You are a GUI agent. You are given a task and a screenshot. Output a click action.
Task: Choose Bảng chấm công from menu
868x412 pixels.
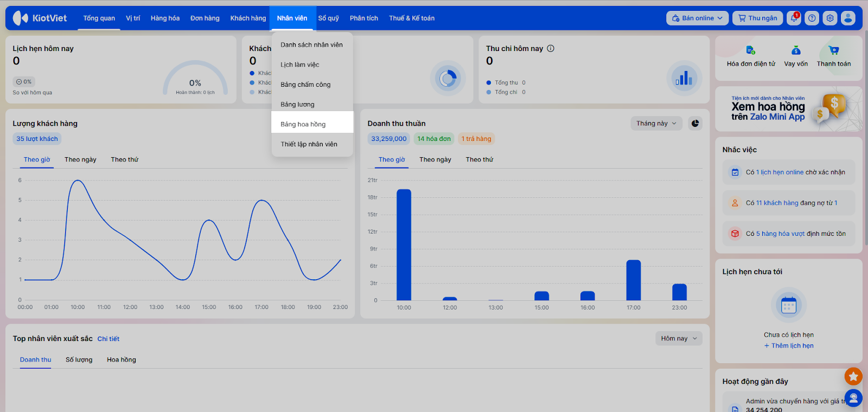(305, 85)
